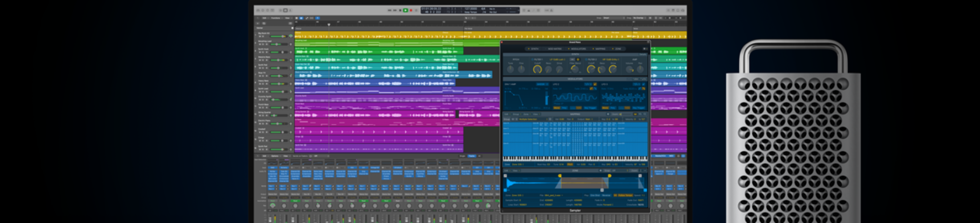This screenshot has height=223, width=980.
Task: Show the Toolbar via control bar icon
Action: (272, 10)
